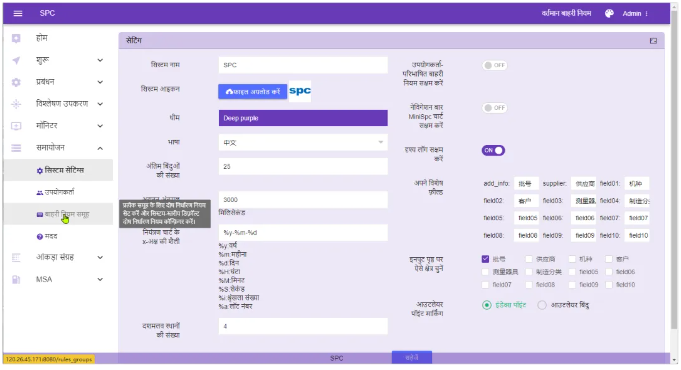This screenshot has width=681, height=370.
Task: Open the Admin vertical dots menu
Action: tap(647, 13)
